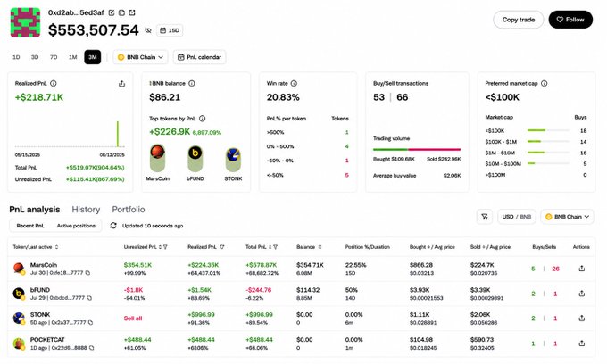
Task: Click Sell all in STONK row
Action: click(133, 318)
